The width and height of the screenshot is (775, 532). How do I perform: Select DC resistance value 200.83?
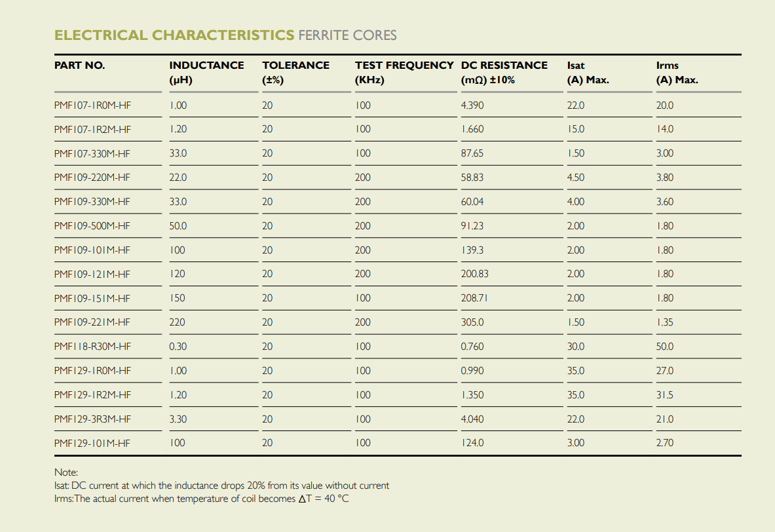[x=474, y=274]
